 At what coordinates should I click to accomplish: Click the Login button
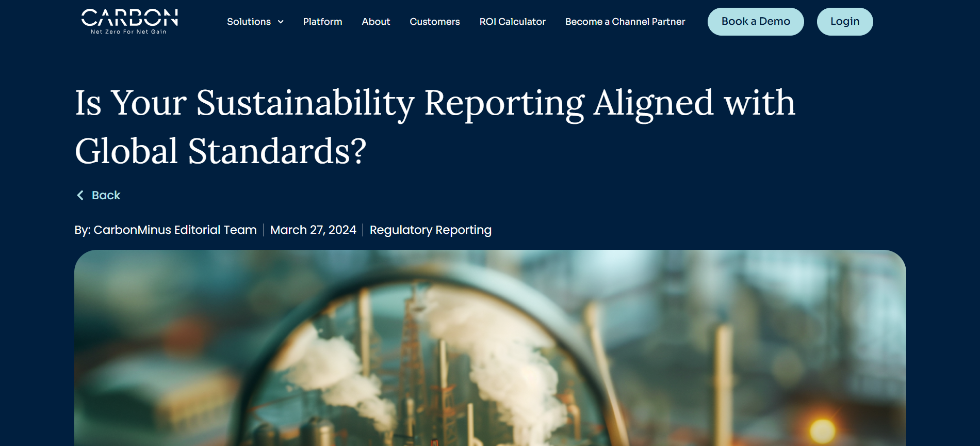click(x=845, y=22)
